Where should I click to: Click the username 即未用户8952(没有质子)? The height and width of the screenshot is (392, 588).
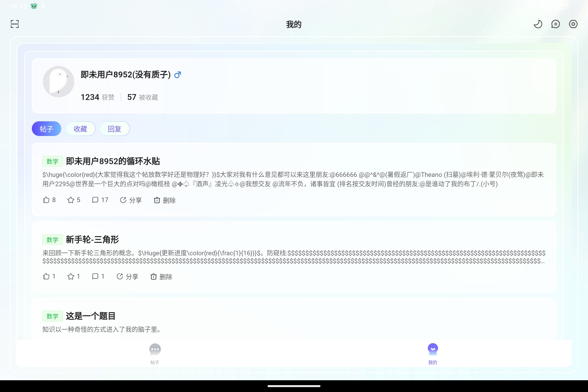126,74
